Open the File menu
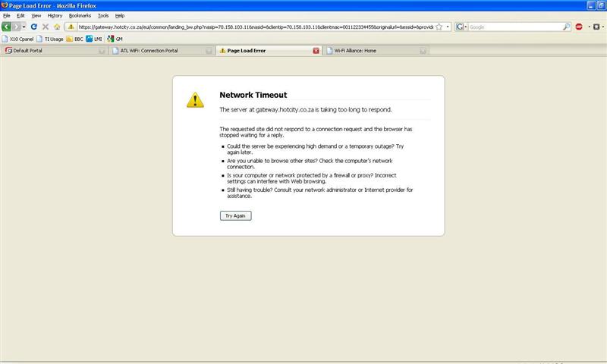607x364 pixels. tap(7, 16)
